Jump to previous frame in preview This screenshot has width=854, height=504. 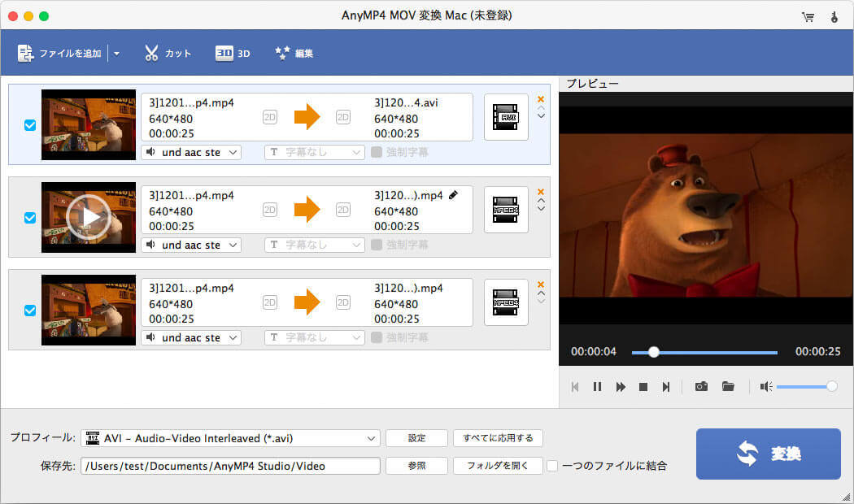point(575,387)
